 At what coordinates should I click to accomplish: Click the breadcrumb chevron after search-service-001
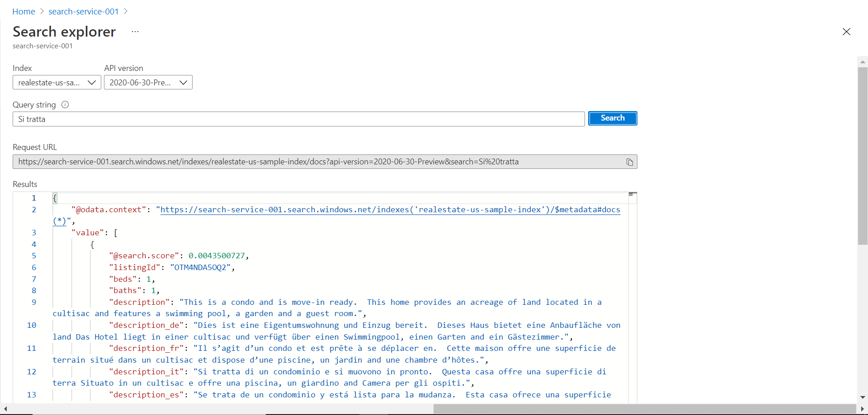[x=126, y=11]
